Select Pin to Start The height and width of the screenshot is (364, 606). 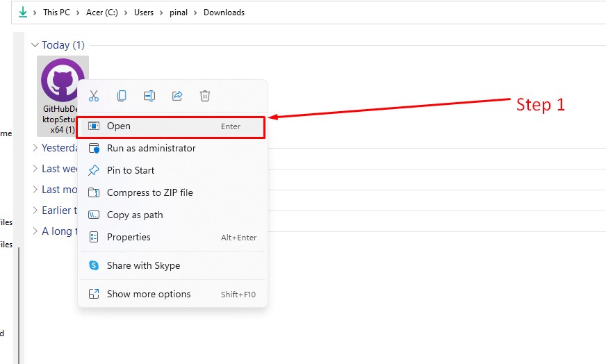[x=172, y=170]
